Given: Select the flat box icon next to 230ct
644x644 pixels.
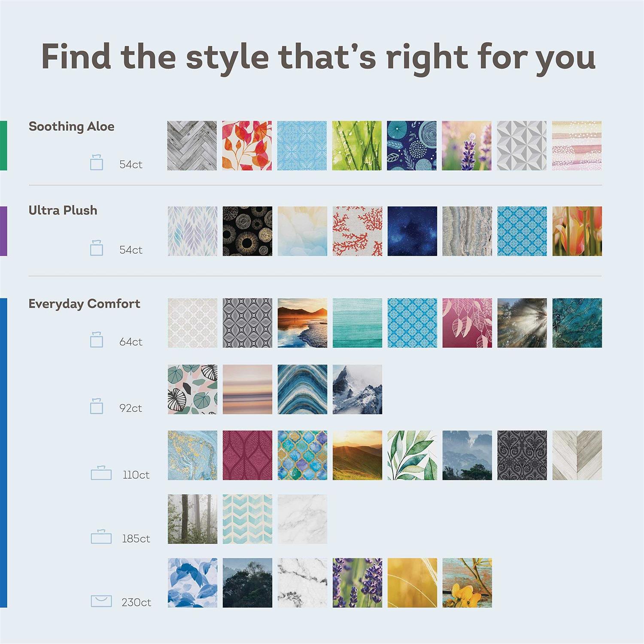Looking at the screenshot, I should pos(101,601).
